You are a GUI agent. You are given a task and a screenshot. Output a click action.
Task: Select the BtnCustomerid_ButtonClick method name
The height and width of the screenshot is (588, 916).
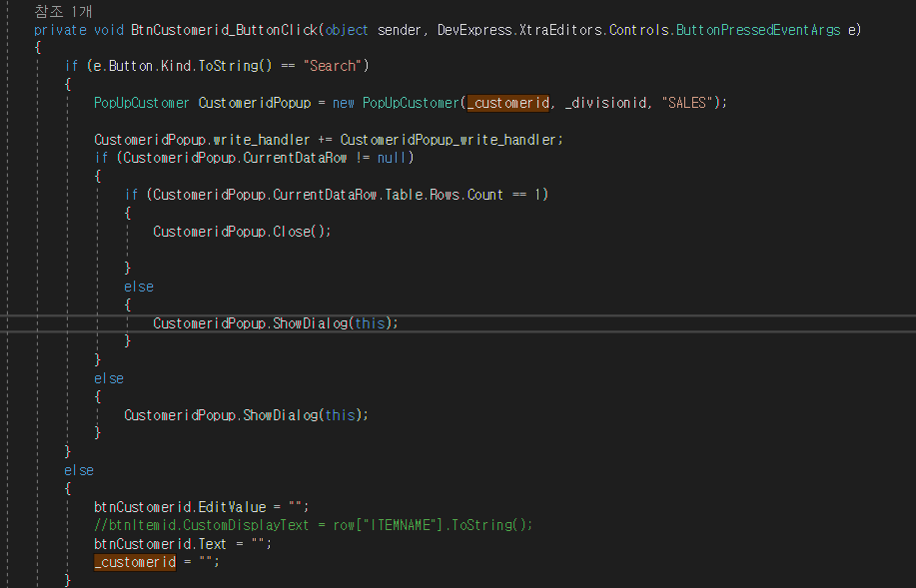click(225, 30)
